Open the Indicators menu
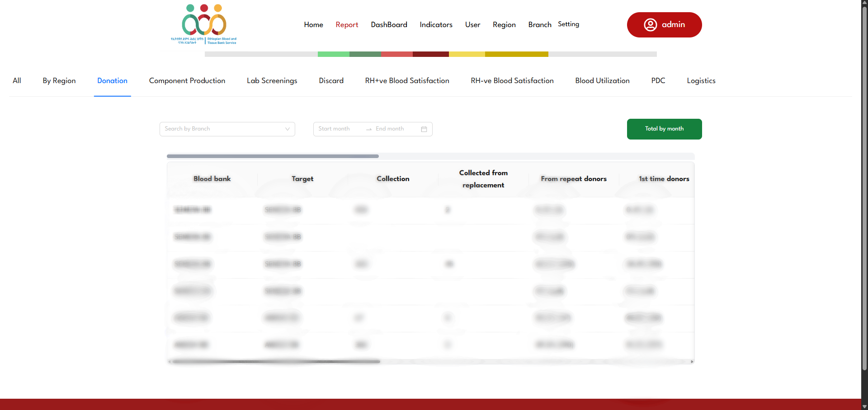The height and width of the screenshot is (410, 868). point(436,25)
